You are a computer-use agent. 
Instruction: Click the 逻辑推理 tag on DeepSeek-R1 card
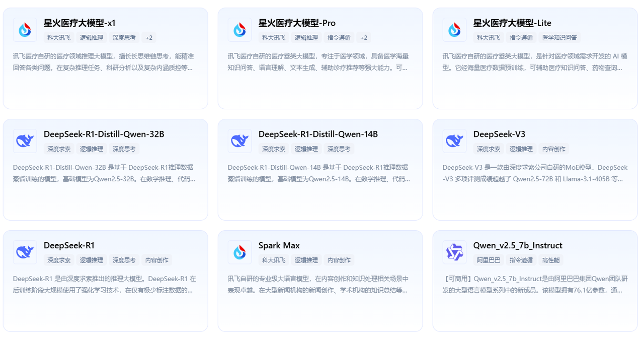[x=92, y=260]
